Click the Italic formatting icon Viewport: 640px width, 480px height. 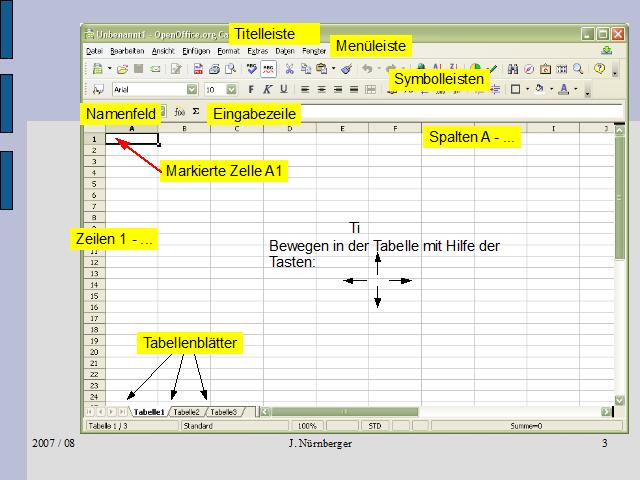267,89
